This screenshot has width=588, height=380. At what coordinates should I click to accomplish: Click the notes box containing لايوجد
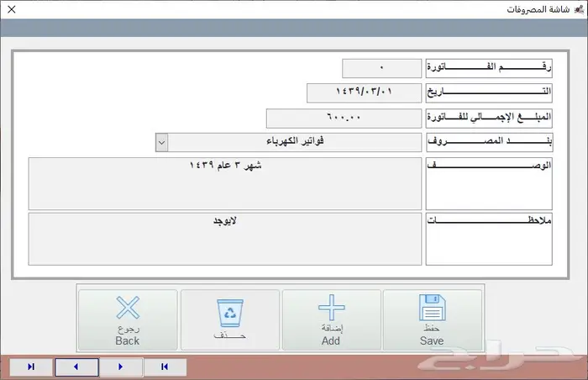[225, 240]
